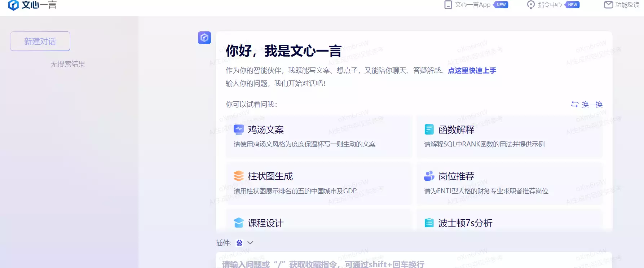Click the NEW badge beside 指令中心
The width and height of the screenshot is (644, 268).
point(572,5)
